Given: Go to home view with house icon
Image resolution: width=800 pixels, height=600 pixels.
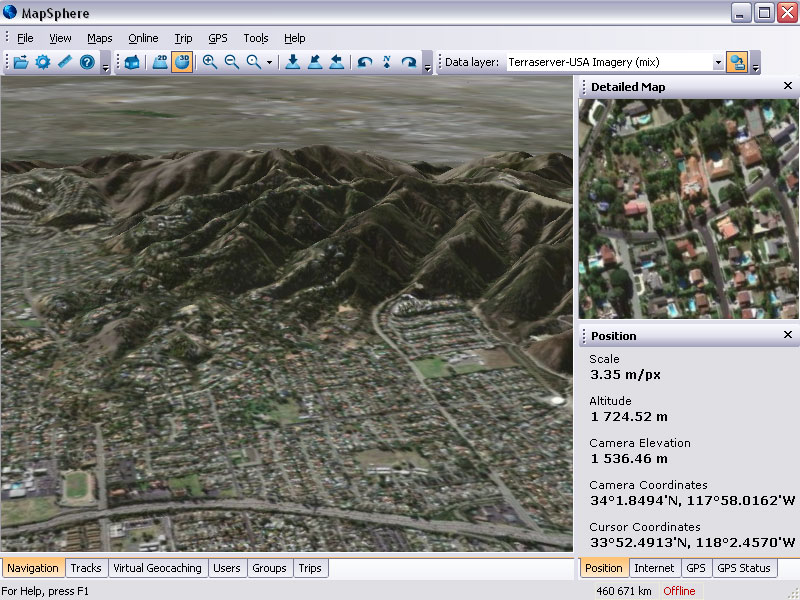Looking at the screenshot, I should [132, 62].
